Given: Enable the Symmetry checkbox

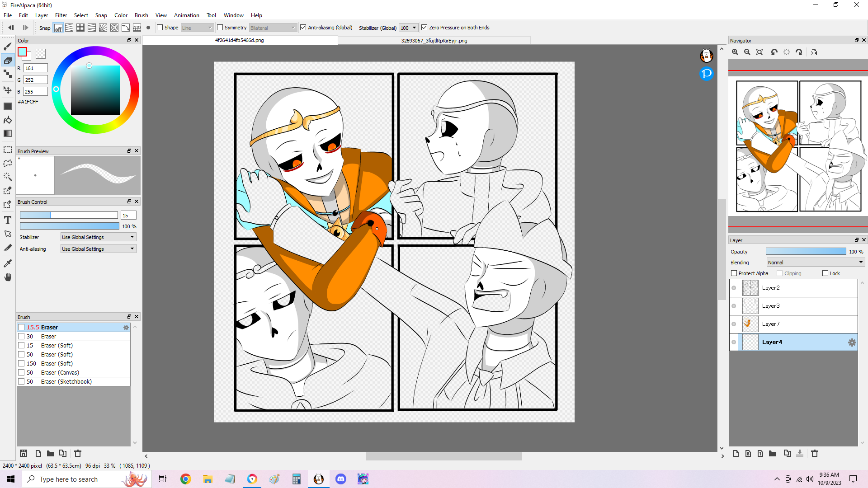Looking at the screenshot, I should pyautogui.click(x=220, y=28).
